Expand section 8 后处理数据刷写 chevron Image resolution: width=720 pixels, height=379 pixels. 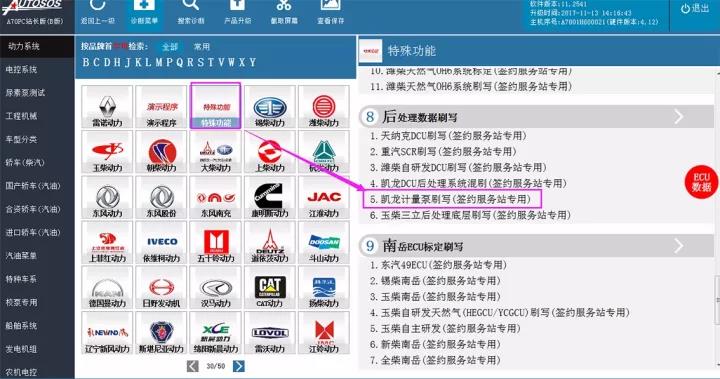679,117
